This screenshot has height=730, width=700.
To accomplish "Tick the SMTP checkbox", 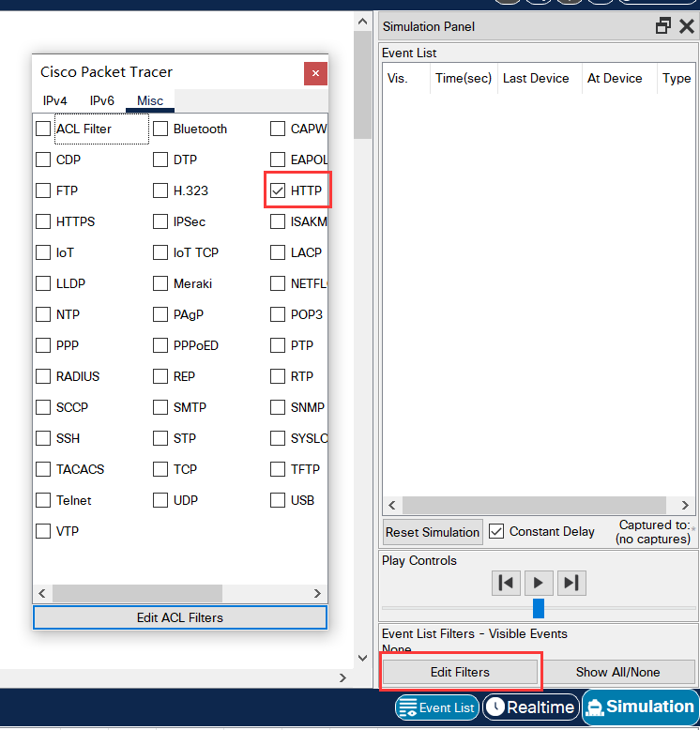I will 160,407.
